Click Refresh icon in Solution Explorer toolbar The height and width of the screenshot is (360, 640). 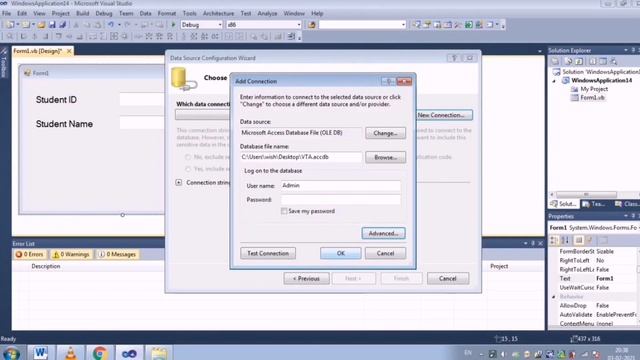click(x=579, y=62)
